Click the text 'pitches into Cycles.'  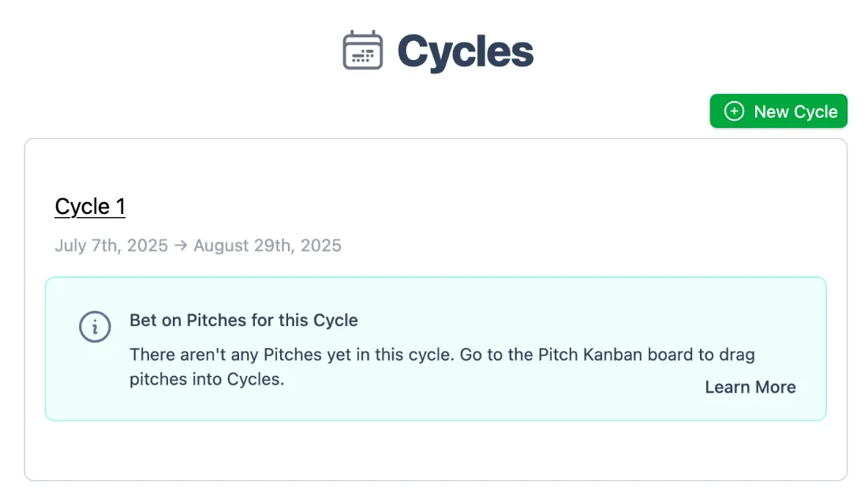[x=207, y=379]
